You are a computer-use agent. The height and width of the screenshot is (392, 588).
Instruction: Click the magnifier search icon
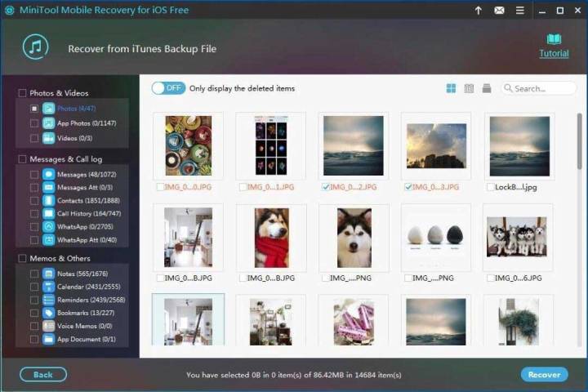coord(508,88)
